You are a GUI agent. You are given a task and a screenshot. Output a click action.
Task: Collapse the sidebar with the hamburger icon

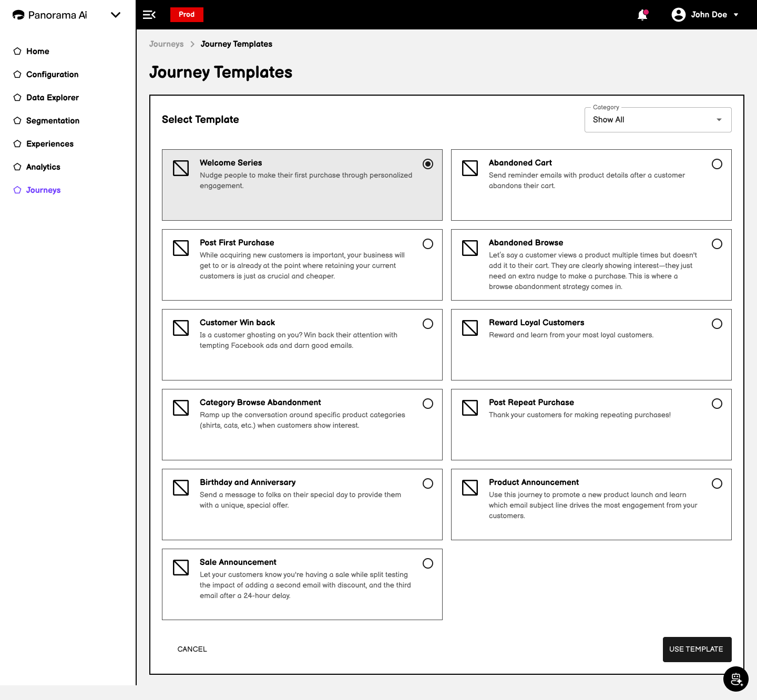[149, 15]
